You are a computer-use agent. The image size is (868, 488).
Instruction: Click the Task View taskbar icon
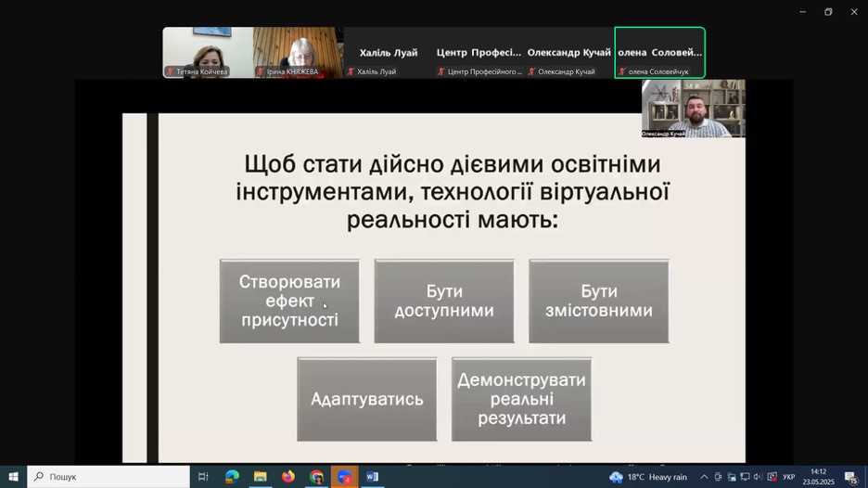(203, 477)
